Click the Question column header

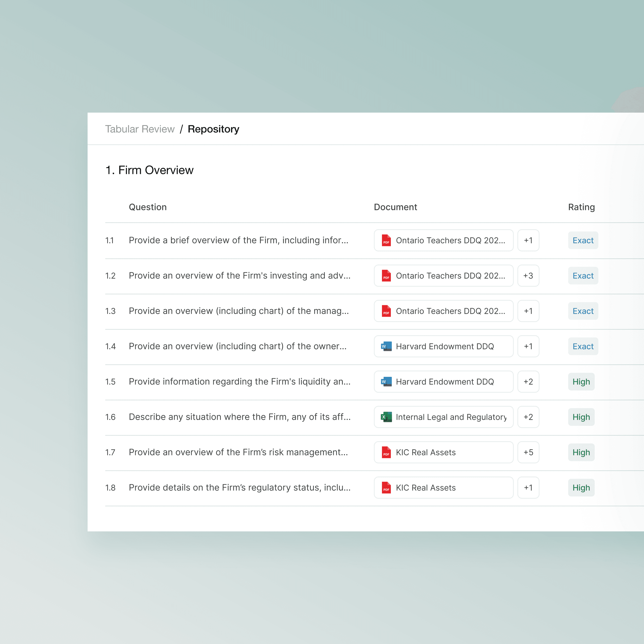(x=148, y=207)
